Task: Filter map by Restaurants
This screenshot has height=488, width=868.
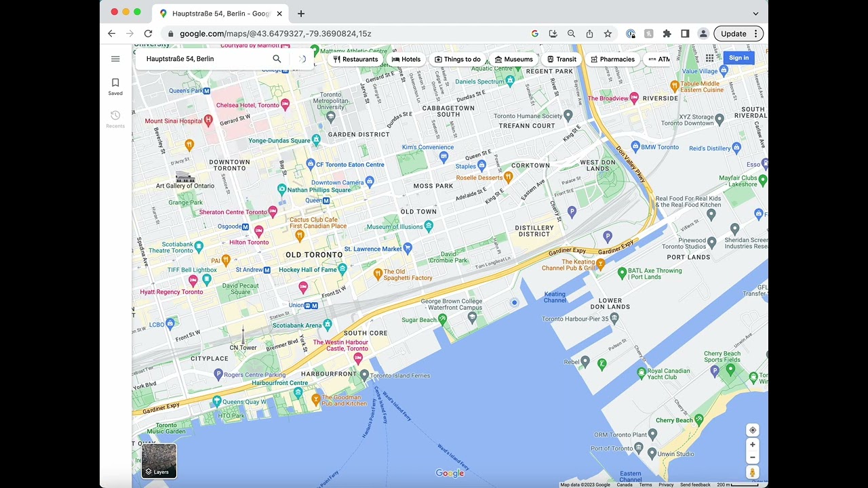Action: click(x=355, y=59)
